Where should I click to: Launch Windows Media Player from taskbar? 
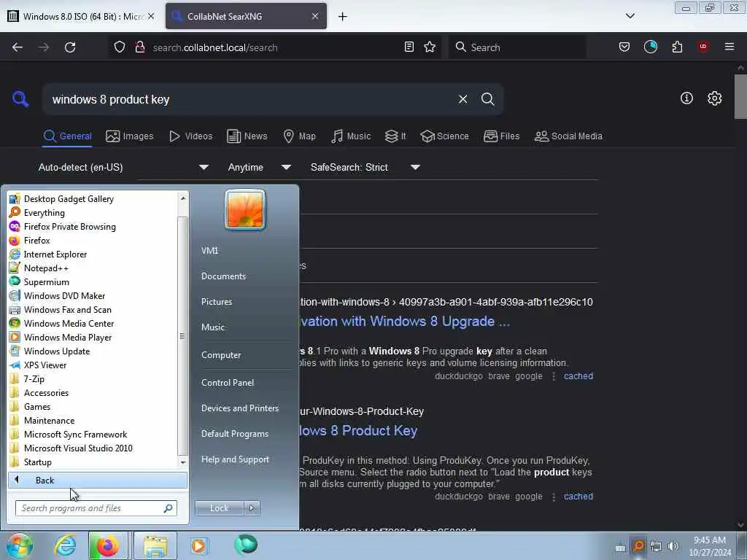(x=198, y=545)
